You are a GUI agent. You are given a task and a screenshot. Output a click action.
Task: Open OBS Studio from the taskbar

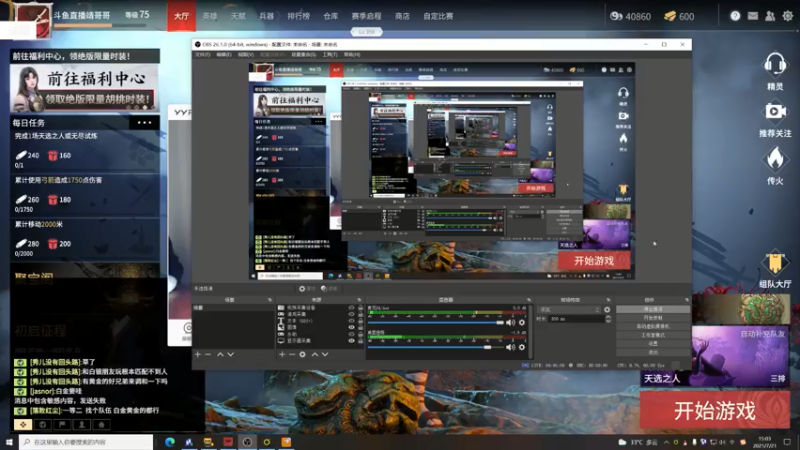[247, 442]
